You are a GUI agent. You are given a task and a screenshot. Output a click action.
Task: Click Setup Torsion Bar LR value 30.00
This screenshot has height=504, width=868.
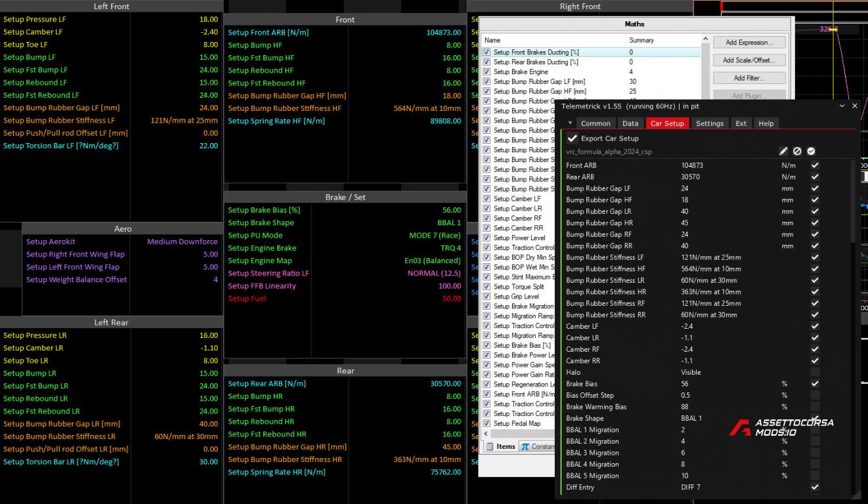208,462
